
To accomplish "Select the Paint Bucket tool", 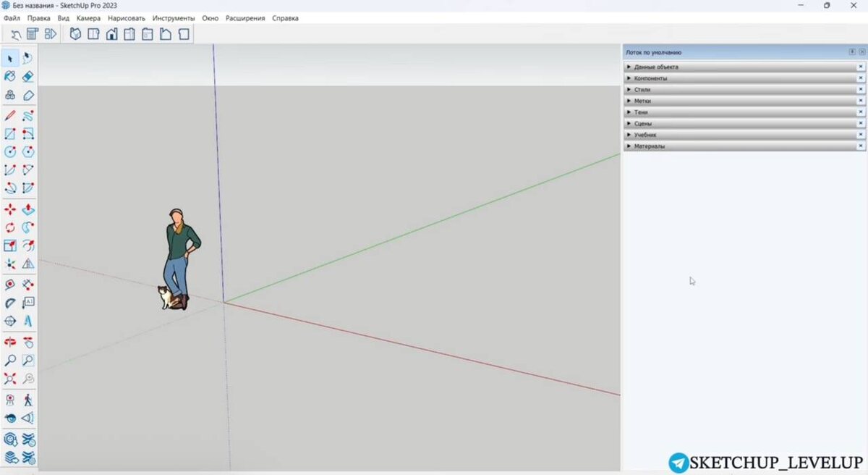I will (10, 76).
